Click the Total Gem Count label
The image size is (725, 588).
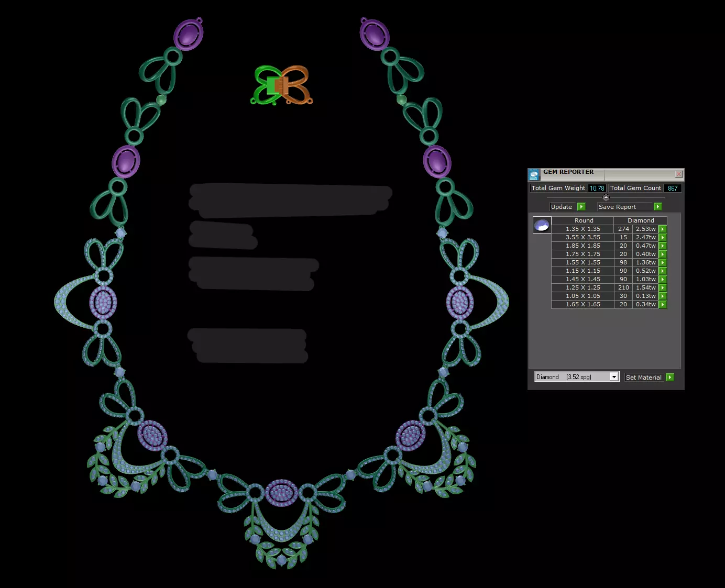point(635,188)
